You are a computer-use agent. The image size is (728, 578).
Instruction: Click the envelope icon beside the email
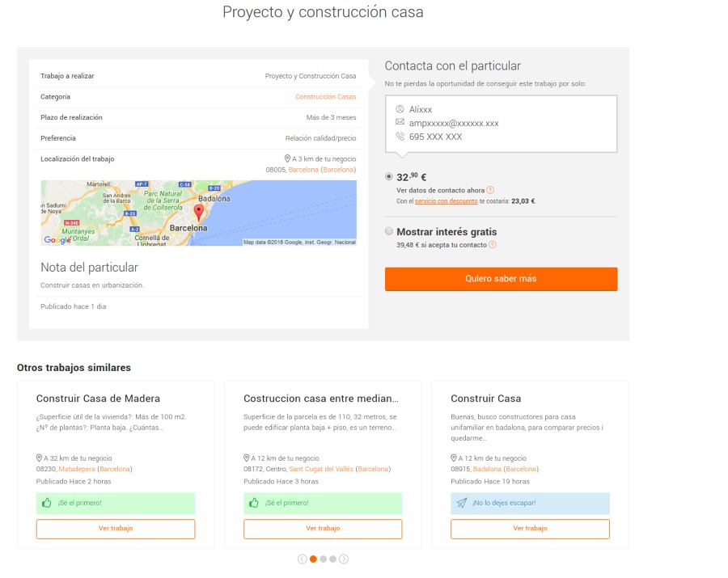tap(400, 123)
